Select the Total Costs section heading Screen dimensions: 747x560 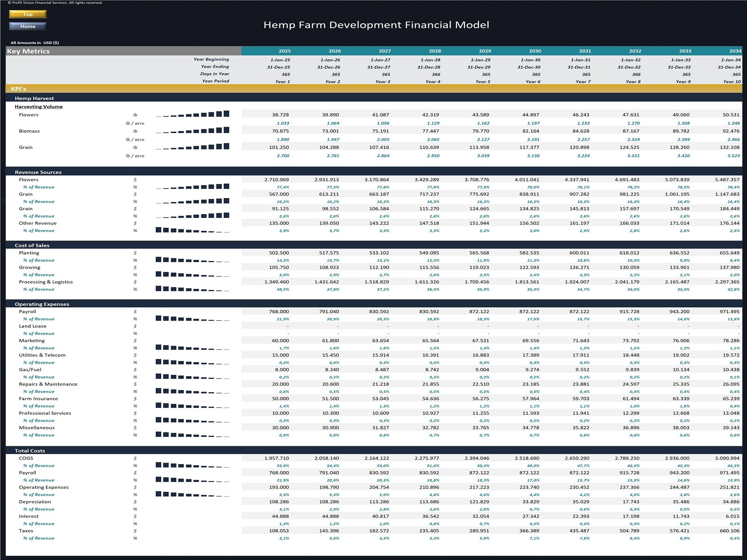(30, 451)
